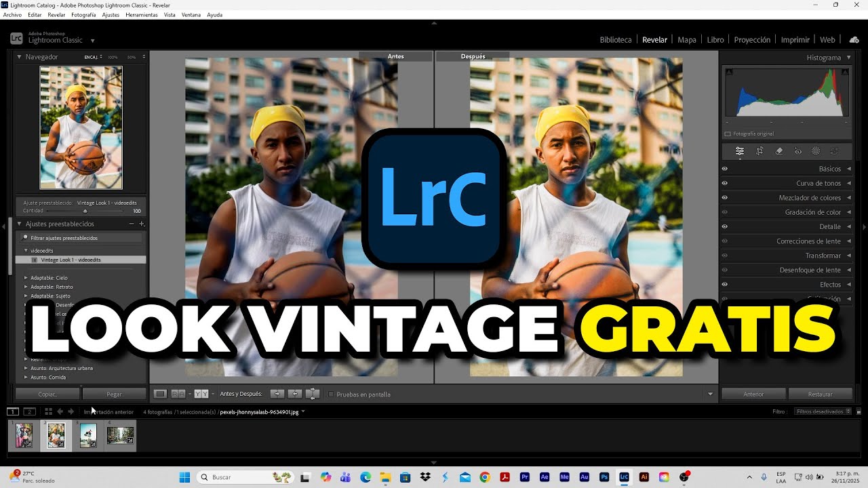This screenshot has width=868, height=488.
Task: Click the Lightroom cloud sync icon
Action: pos(854,40)
